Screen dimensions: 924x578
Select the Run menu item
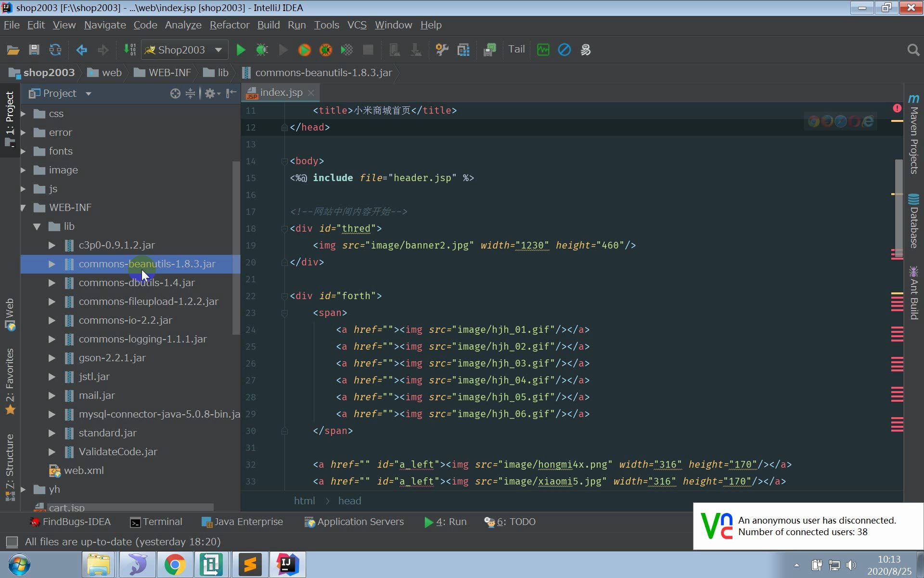click(297, 25)
